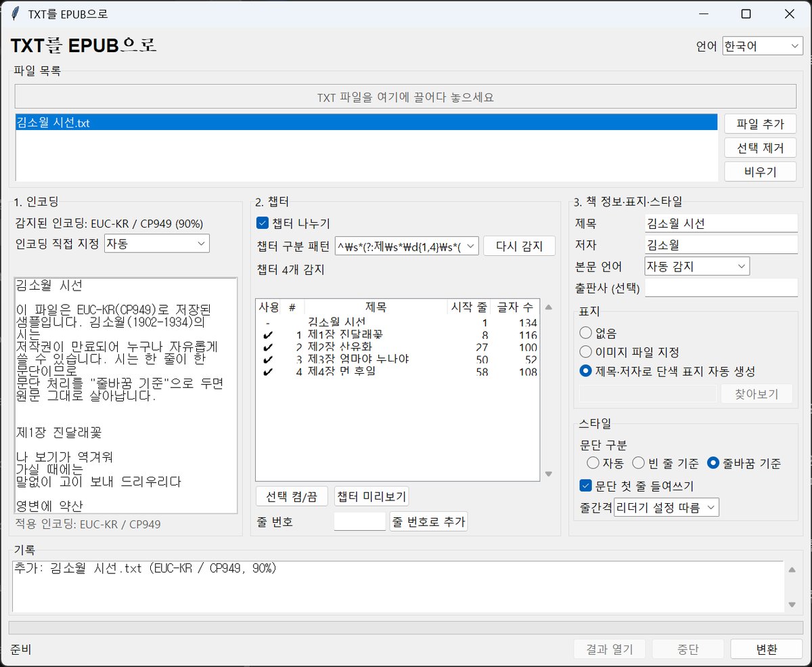
Task: Click 감지된 인코딩: EUC-KR / CP949 (90%) label
Action: [109, 223]
